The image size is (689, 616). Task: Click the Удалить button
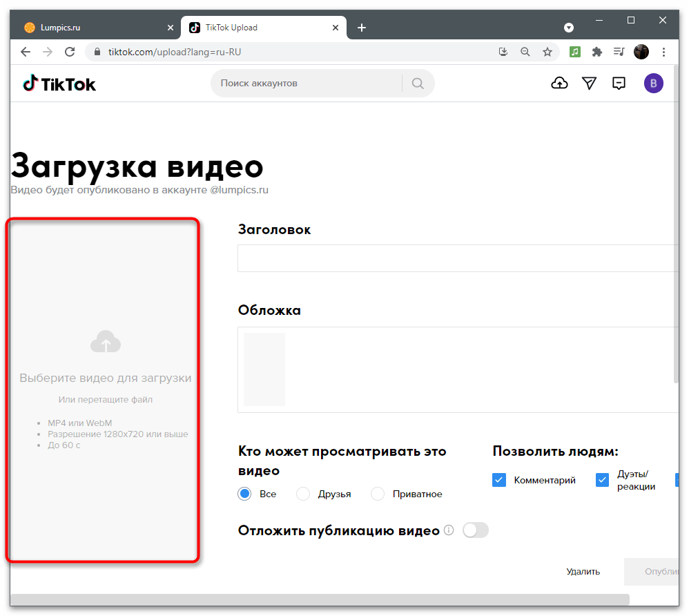click(583, 571)
